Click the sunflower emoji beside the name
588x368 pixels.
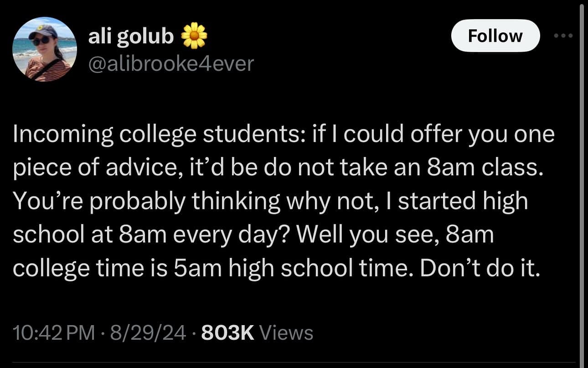click(195, 36)
